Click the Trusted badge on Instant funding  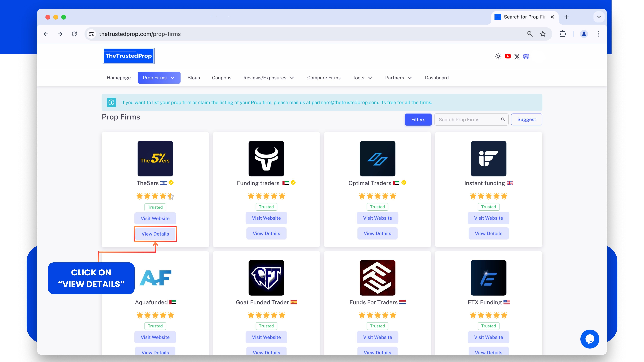point(488,207)
